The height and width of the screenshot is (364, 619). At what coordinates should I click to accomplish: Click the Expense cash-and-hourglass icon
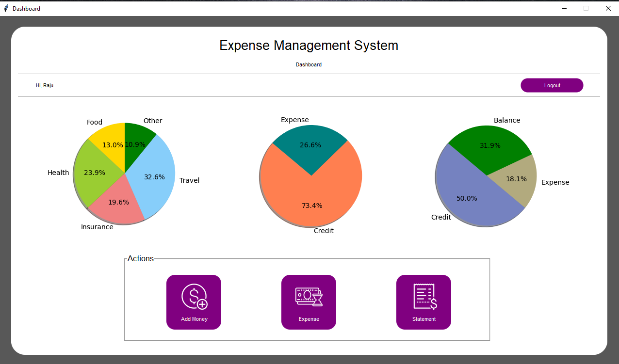[309, 297]
